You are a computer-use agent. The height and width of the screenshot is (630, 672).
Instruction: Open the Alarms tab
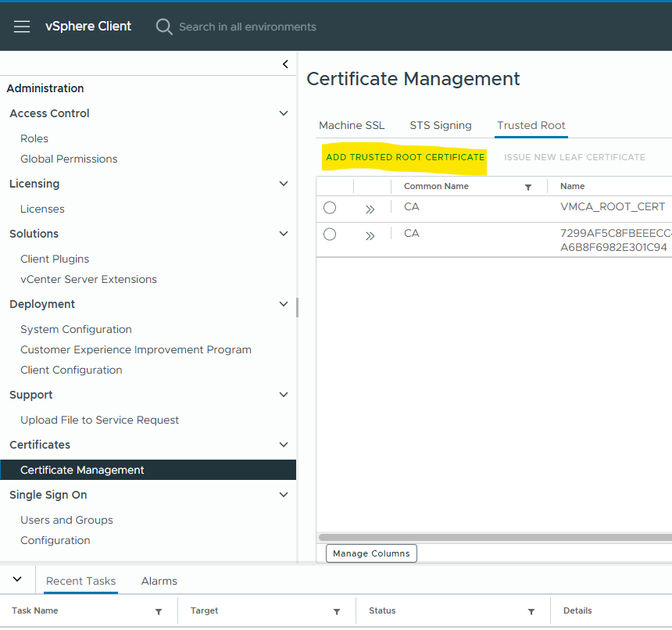[x=159, y=581]
